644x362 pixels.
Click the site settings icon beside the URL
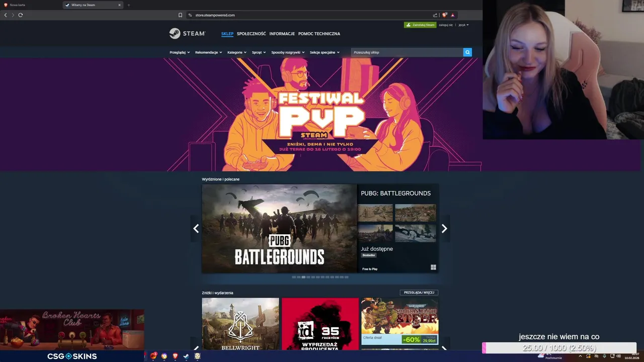(x=190, y=15)
